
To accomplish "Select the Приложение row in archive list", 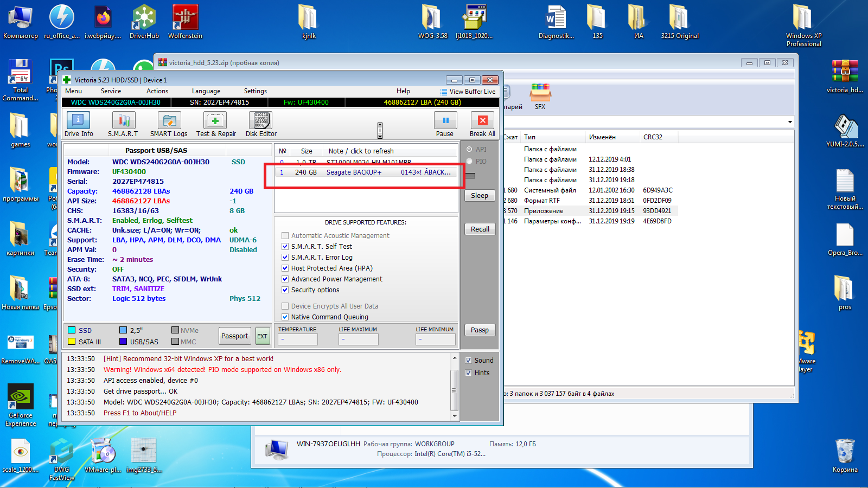I will point(591,211).
